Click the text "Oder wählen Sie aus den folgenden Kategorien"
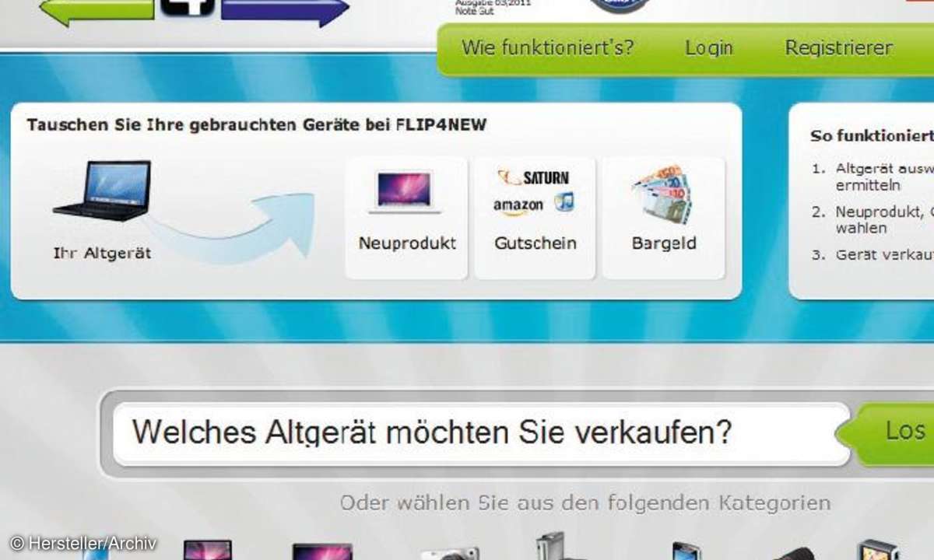Viewport: 934px width, 560px height. click(585, 502)
